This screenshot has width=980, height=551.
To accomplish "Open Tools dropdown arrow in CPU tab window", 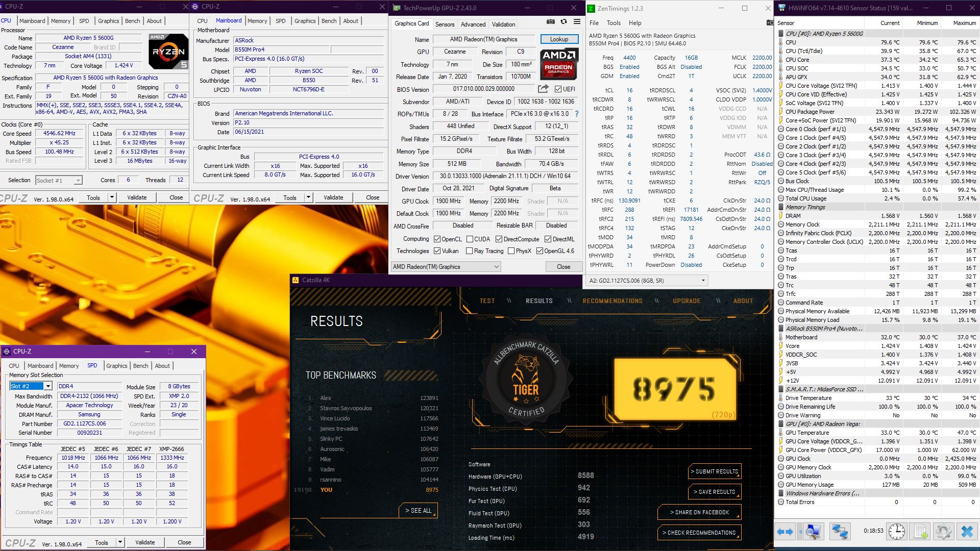I will click(112, 197).
